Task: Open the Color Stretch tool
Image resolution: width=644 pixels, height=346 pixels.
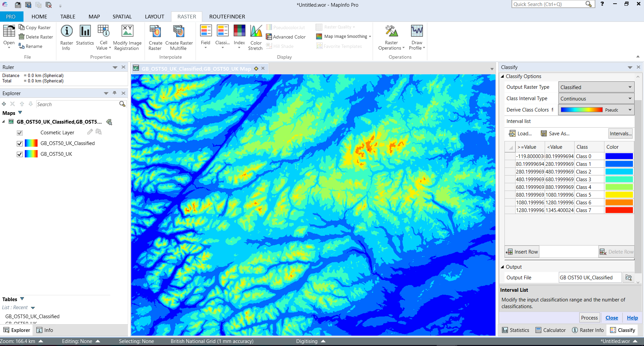Action: pyautogui.click(x=256, y=30)
